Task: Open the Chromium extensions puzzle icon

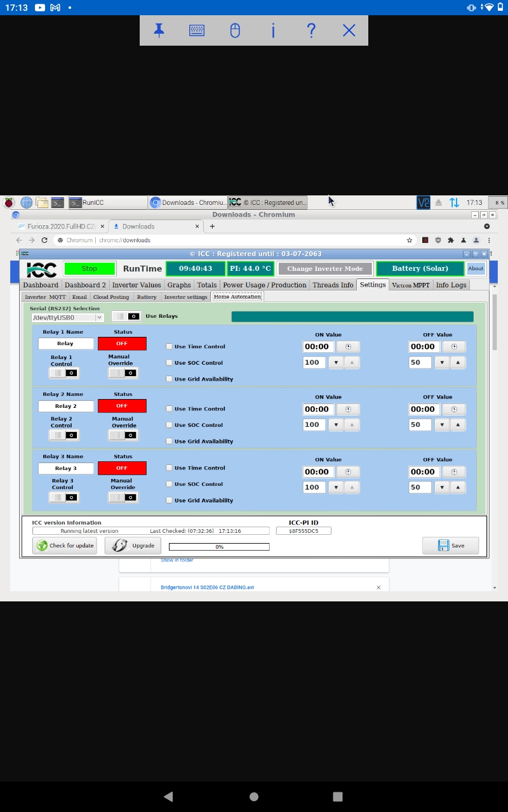Action: tap(451, 240)
